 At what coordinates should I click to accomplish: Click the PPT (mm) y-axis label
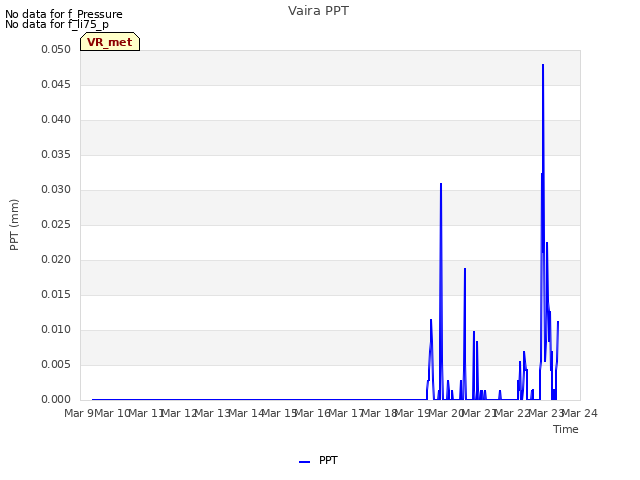14,224
